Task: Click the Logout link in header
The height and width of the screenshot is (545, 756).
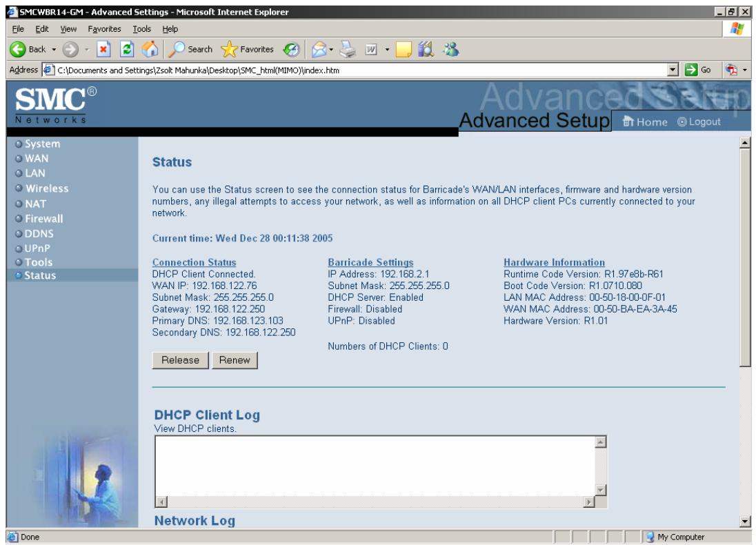Action: [x=699, y=122]
